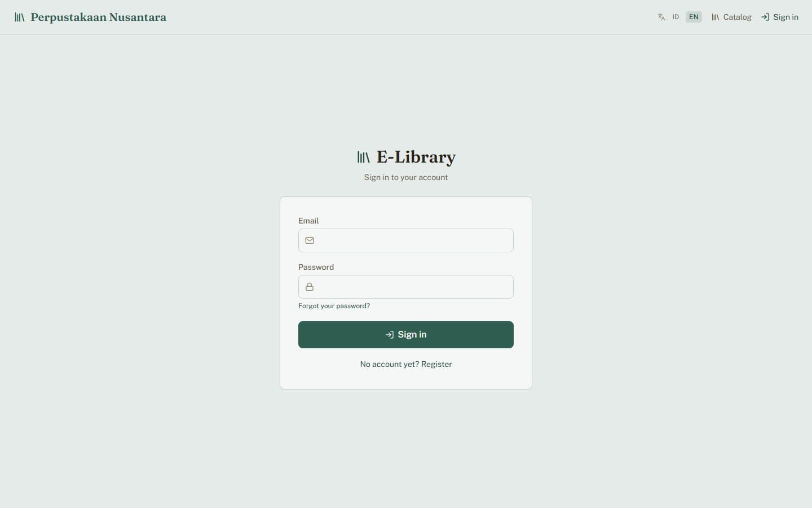Viewport: 812px width, 508px height.
Task: Open the Catalog page
Action: [x=731, y=17]
